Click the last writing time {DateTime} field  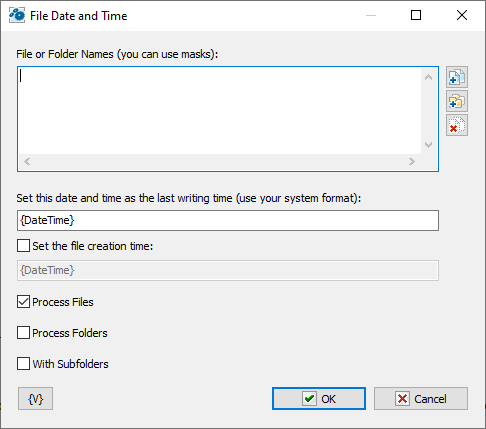pyautogui.click(x=228, y=220)
